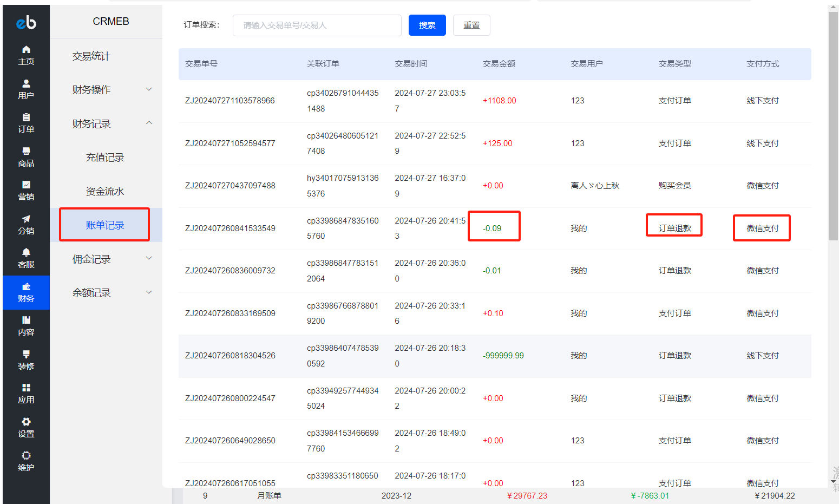
Task: Click transaction number ZJ202407260841533549
Action: point(230,228)
